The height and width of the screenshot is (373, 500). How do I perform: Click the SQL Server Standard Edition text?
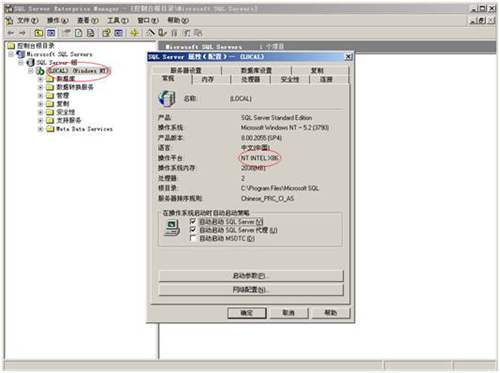(276, 118)
